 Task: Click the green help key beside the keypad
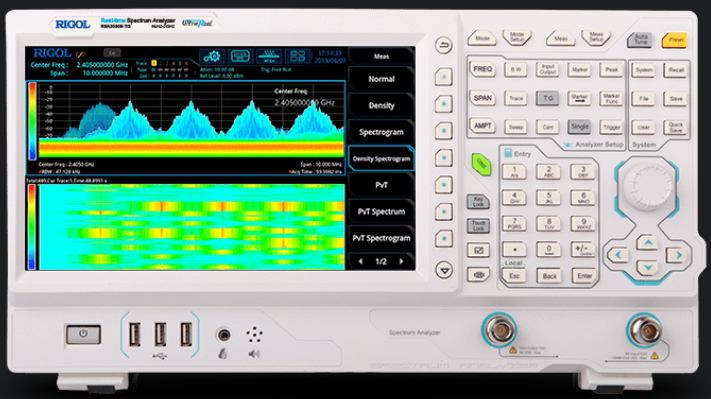pyautogui.click(x=481, y=164)
